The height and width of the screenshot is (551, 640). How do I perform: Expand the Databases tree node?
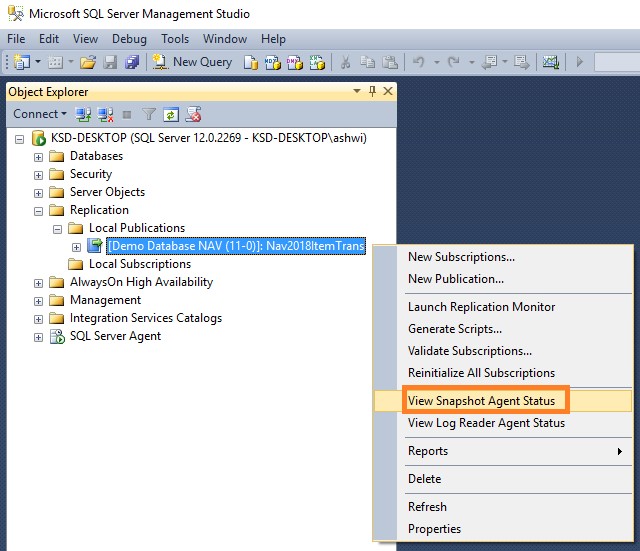(39, 156)
